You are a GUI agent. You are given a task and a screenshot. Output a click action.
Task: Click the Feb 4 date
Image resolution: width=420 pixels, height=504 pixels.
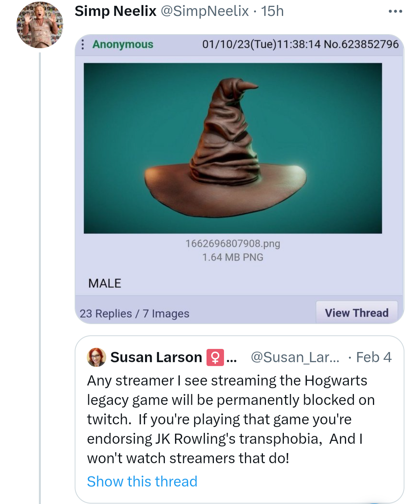click(374, 357)
